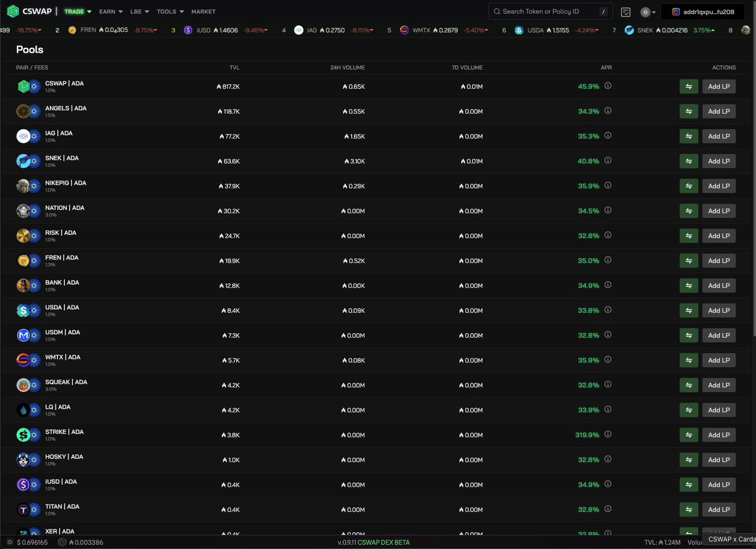Image resolution: width=756 pixels, height=549 pixels.
Task: Open the connected wallet addr1qxpu button
Action: pos(702,12)
